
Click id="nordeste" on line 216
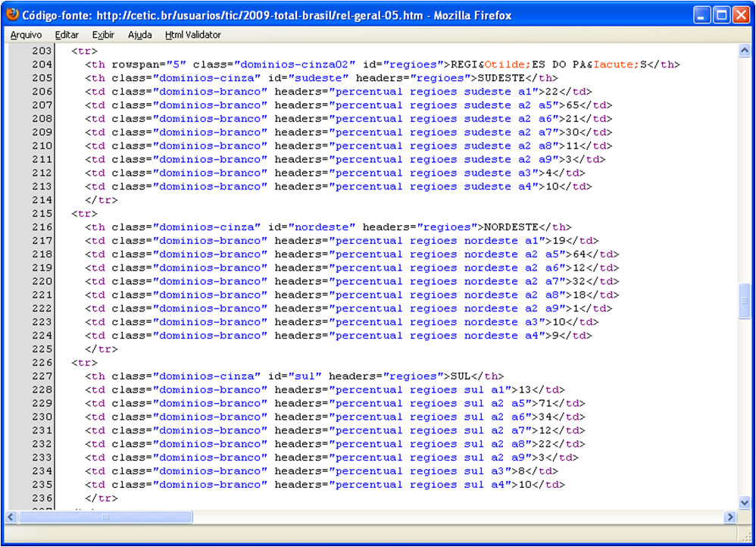pos(311,227)
